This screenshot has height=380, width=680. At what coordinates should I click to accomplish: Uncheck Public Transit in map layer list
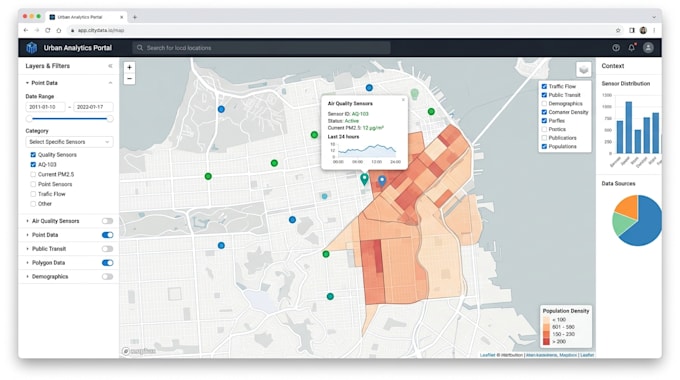(x=544, y=95)
